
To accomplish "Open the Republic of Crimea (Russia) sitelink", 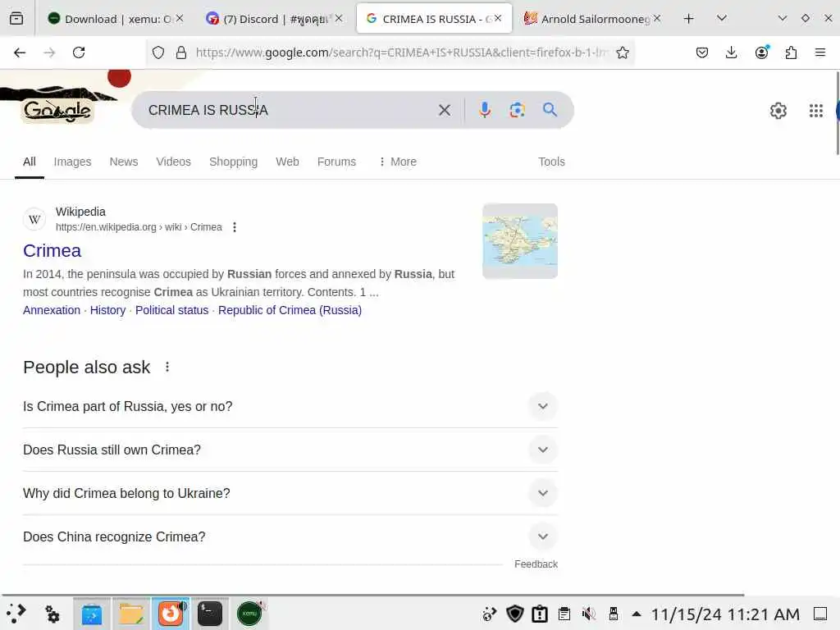I will pos(290,310).
